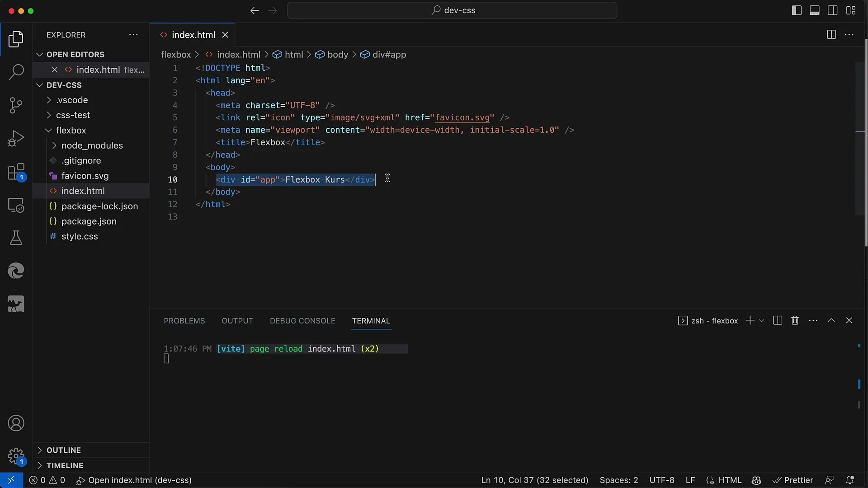The height and width of the screenshot is (488, 868).
Task: Open the Explorer view in activity bar
Action: tap(16, 39)
